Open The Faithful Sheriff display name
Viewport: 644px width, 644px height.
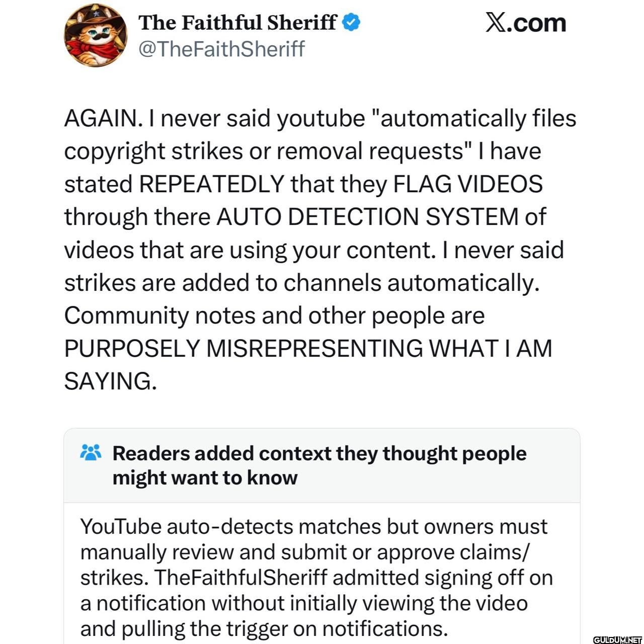click(237, 23)
